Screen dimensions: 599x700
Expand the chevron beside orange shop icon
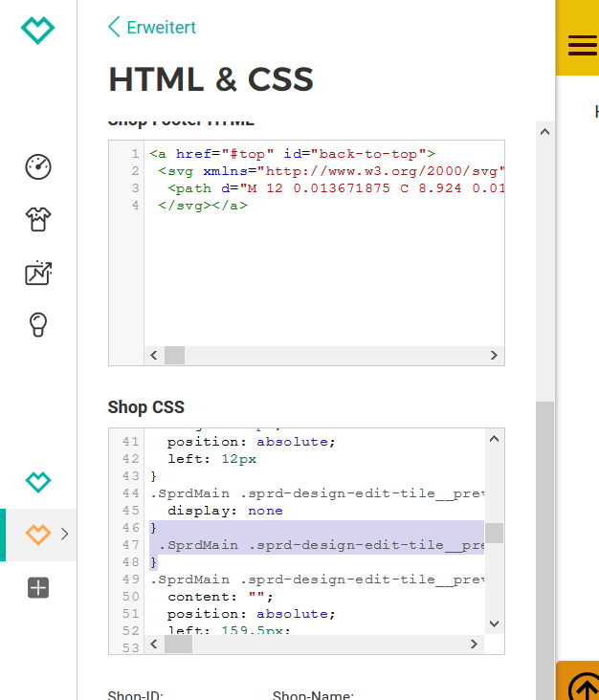[65, 535]
